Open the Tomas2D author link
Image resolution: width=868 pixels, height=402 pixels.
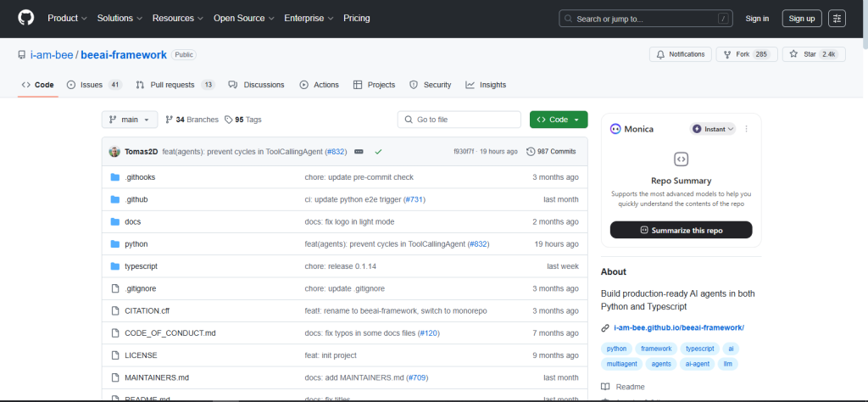tap(142, 152)
